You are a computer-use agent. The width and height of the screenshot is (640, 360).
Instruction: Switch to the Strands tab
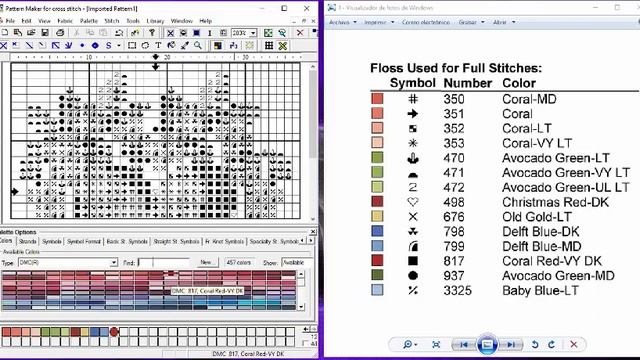click(27, 242)
